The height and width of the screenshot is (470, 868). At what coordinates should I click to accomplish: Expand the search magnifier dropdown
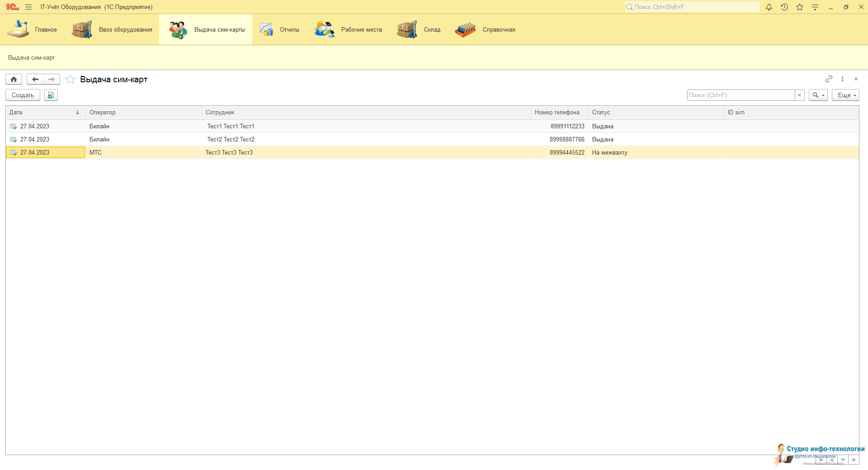[x=818, y=95]
